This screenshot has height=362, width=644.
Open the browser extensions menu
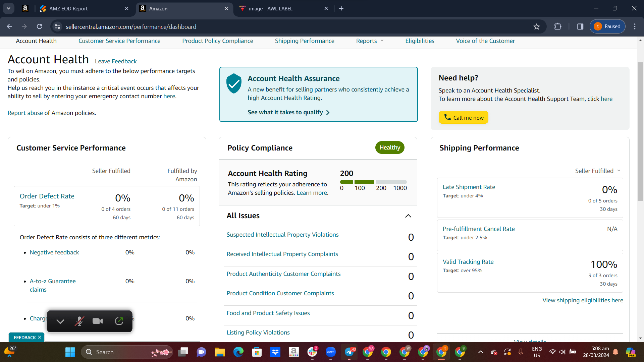coord(558,26)
